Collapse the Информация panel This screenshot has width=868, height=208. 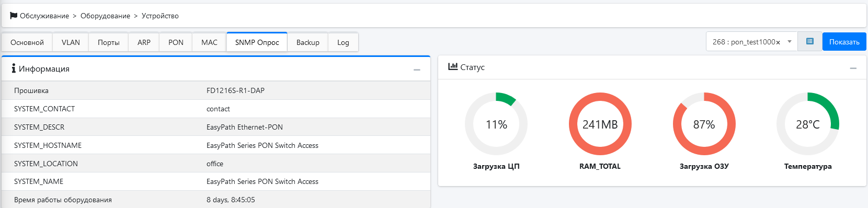click(417, 70)
